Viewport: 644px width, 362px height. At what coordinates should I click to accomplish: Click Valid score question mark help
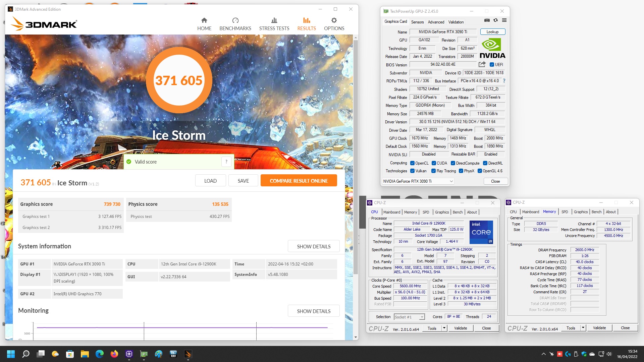tap(226, 162)
